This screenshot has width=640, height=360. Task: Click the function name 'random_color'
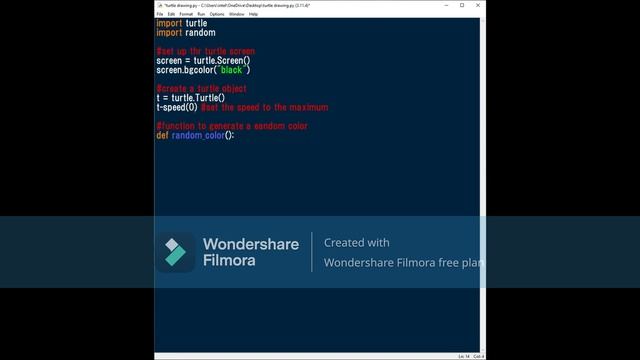(x=198, y=135)
